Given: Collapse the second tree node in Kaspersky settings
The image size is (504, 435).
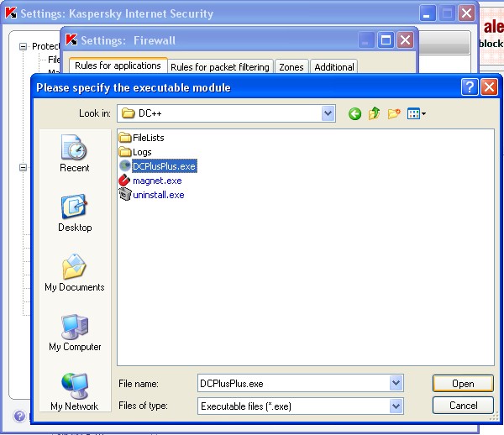Looking at the screenshot, I should (23, 167).
